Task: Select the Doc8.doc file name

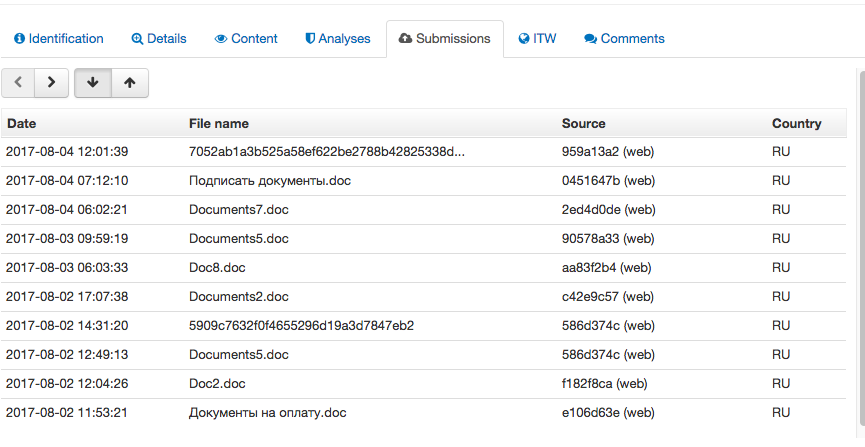Action: (217, 268)
